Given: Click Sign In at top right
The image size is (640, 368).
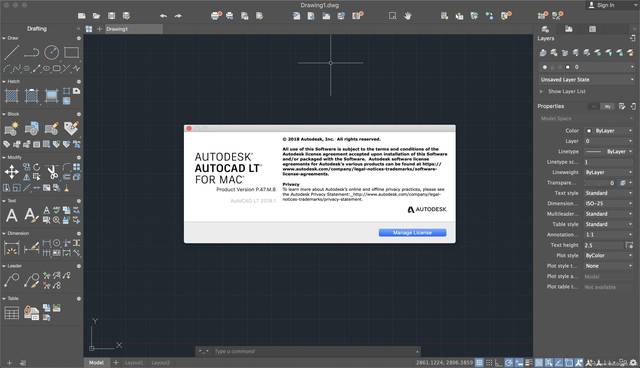Looking at the screenshot, I should coord(602,5).
